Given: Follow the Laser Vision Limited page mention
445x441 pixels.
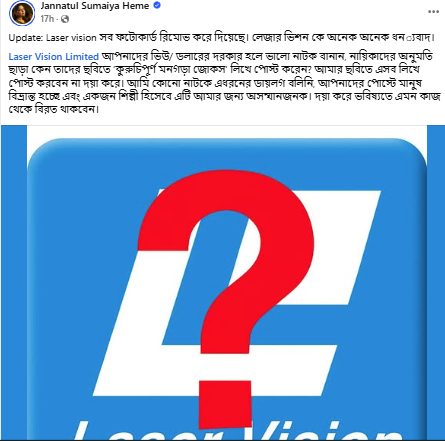Looking at the screenshot, I should coord(54,57).
